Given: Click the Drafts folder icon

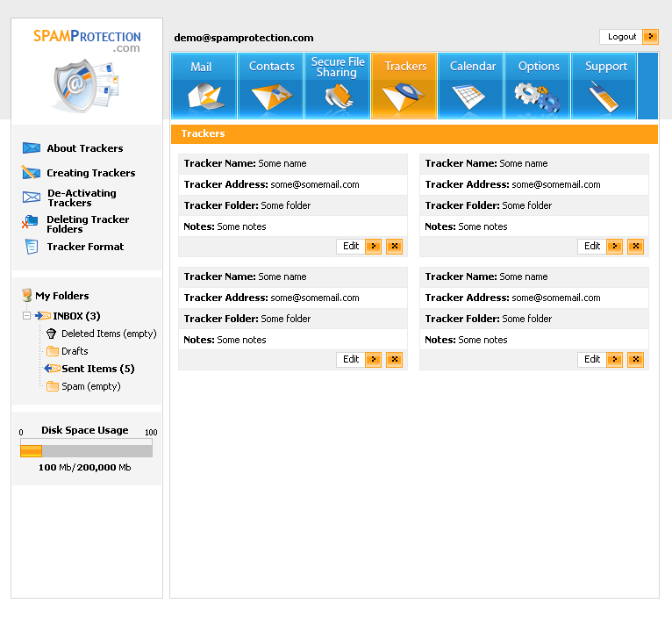Looking at the screenshot, I should (x=53, y=351).
